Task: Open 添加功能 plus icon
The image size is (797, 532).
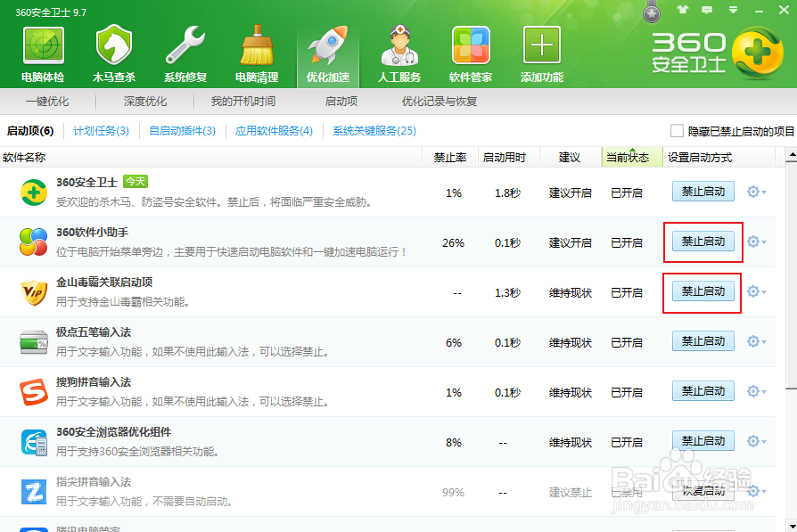Action: tap(542, 45)
